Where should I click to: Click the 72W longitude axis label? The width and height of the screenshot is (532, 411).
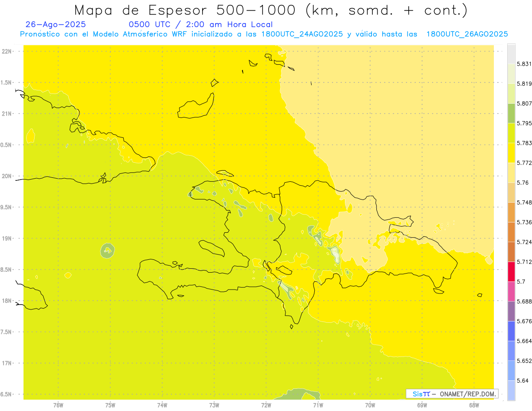[266, 405]
